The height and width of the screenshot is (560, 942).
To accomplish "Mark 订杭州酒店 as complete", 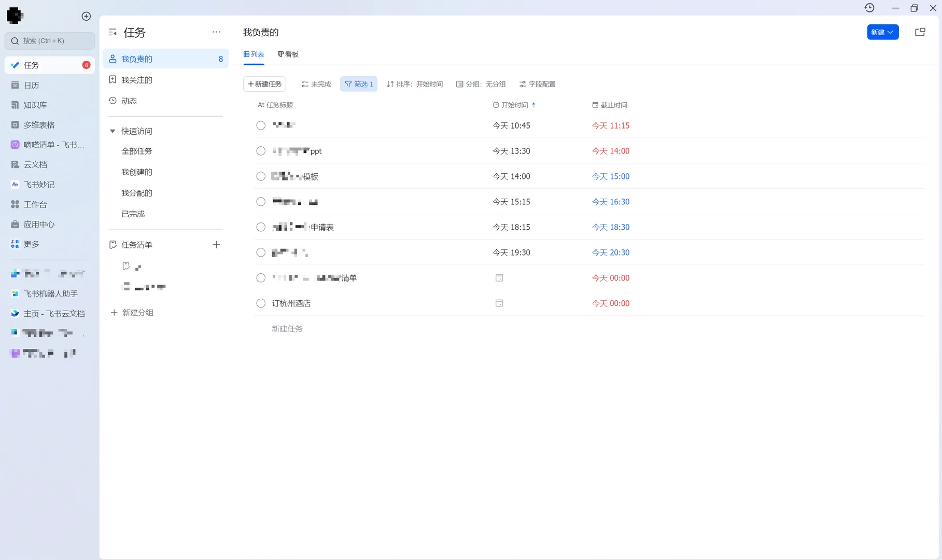I will [x=261, y=303].
